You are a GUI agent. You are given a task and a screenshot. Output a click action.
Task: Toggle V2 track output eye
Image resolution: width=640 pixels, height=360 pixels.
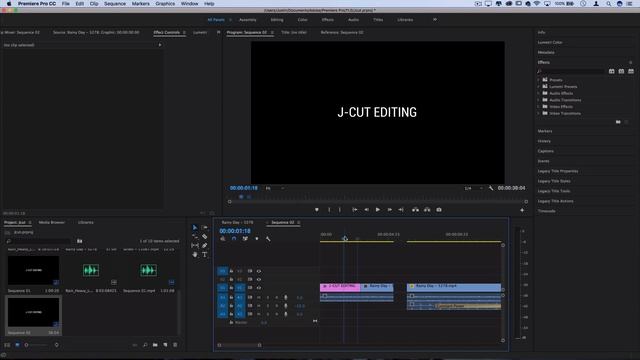pos(259,280)
